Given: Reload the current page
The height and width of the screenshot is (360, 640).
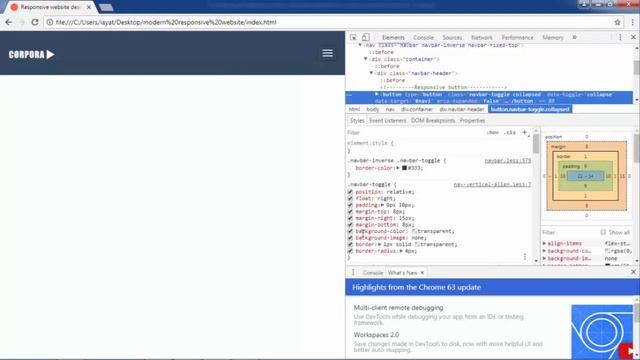Looking at the screenshot, I should coord(35,22).
